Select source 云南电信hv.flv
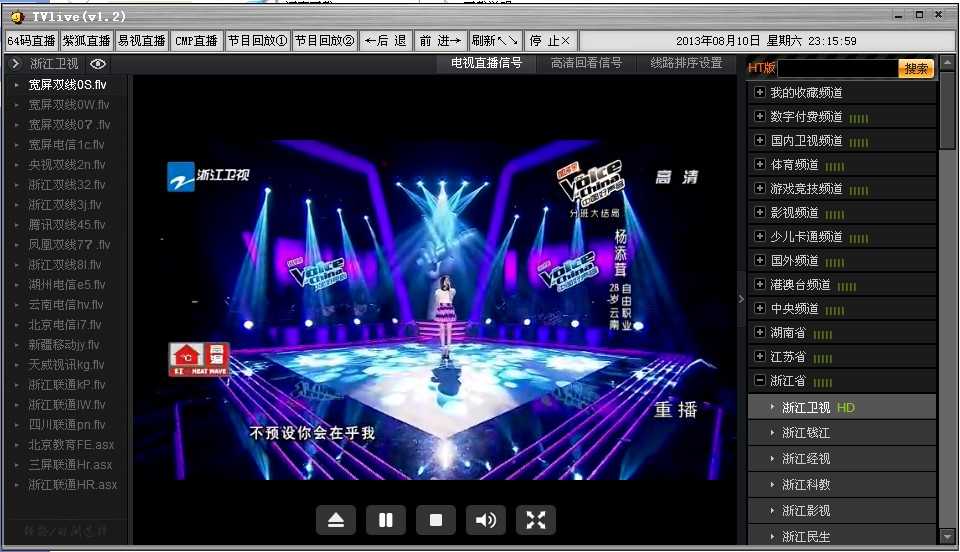 tap(66, 305)
